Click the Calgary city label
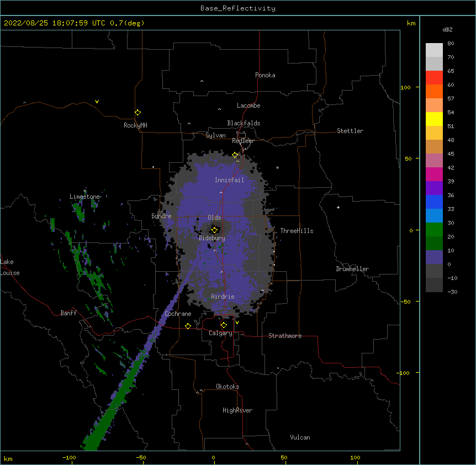This screenshot has width=476, height=465. (x=220, y=333)
